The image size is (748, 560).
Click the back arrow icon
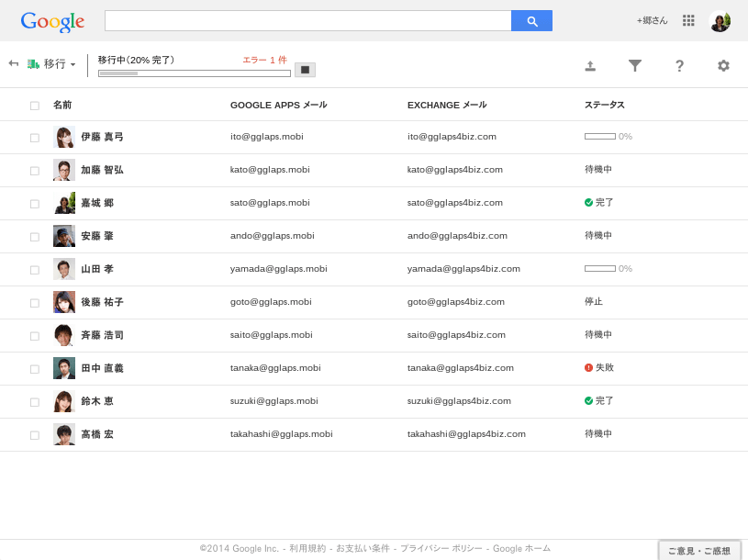point(14,63)
